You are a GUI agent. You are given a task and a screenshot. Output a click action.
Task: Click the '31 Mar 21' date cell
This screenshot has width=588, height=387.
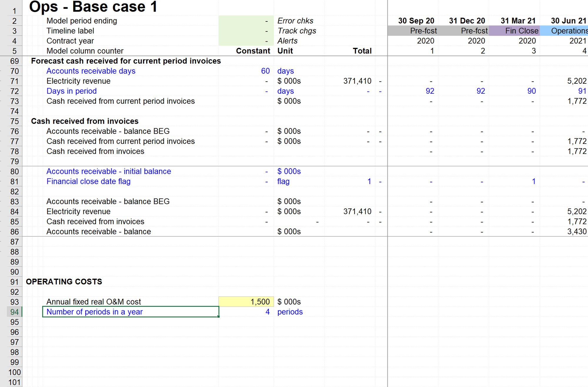pyautogui.click(x=518, y=21)
